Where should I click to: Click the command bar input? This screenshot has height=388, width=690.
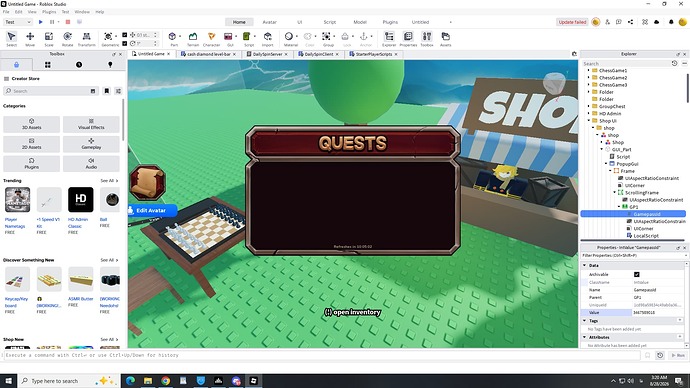tap(321, 355)
